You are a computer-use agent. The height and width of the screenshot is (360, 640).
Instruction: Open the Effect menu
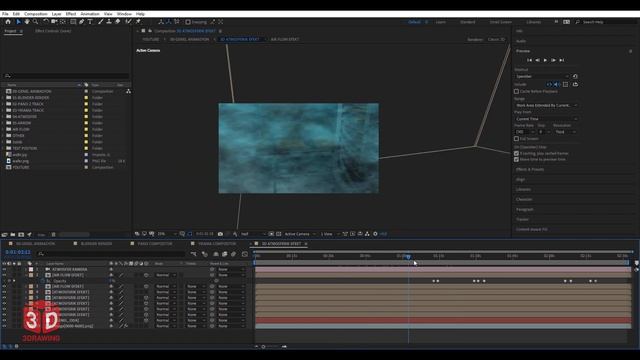(x=71, y=14)
